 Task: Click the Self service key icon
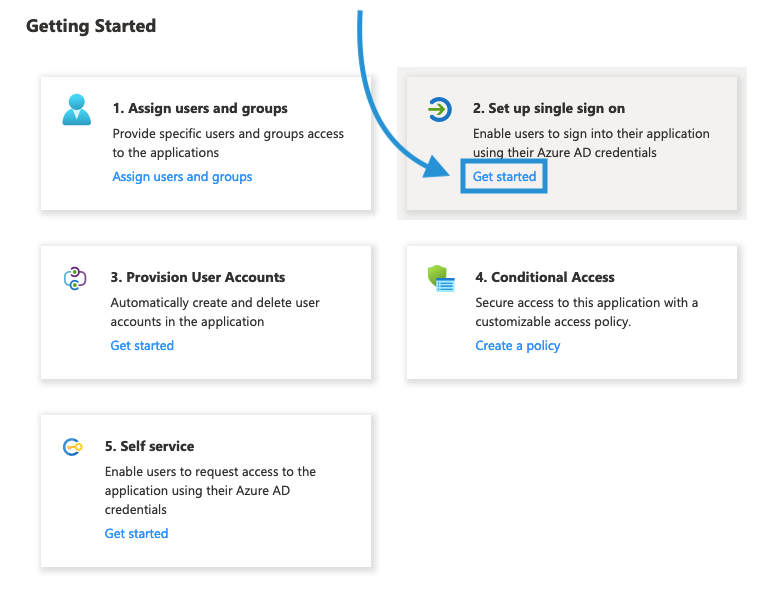pyautogui.click(x=72, y=447)
